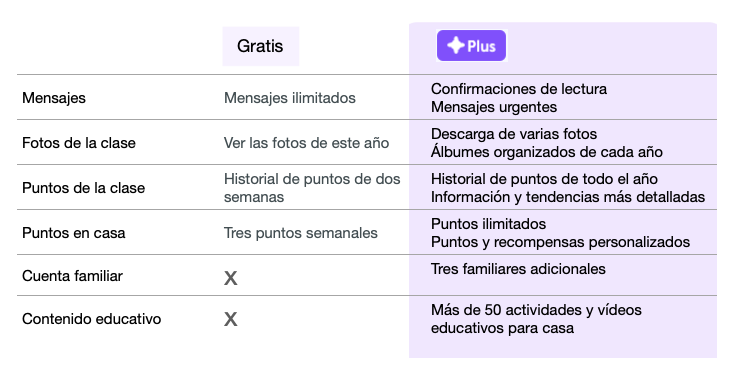
Task: Click the X mark in Contenido educativo row
Action: tap(230, 320)
